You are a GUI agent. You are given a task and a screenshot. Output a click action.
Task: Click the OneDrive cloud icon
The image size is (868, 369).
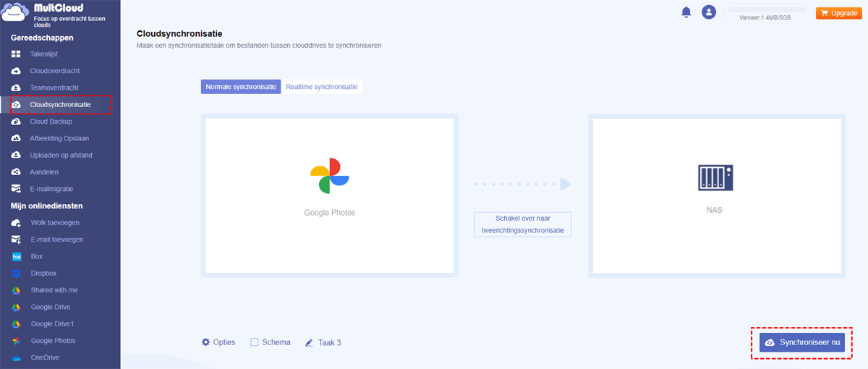(x=17, y=357)
